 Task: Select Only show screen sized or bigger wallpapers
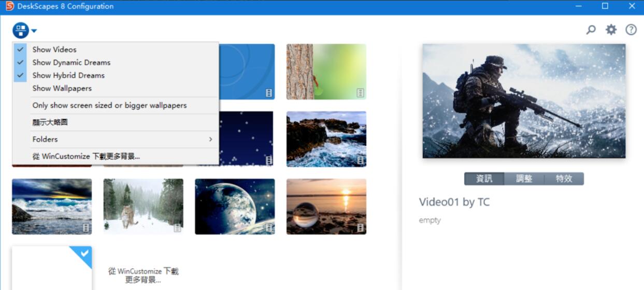pyautogui.click(x=109, y=106)
